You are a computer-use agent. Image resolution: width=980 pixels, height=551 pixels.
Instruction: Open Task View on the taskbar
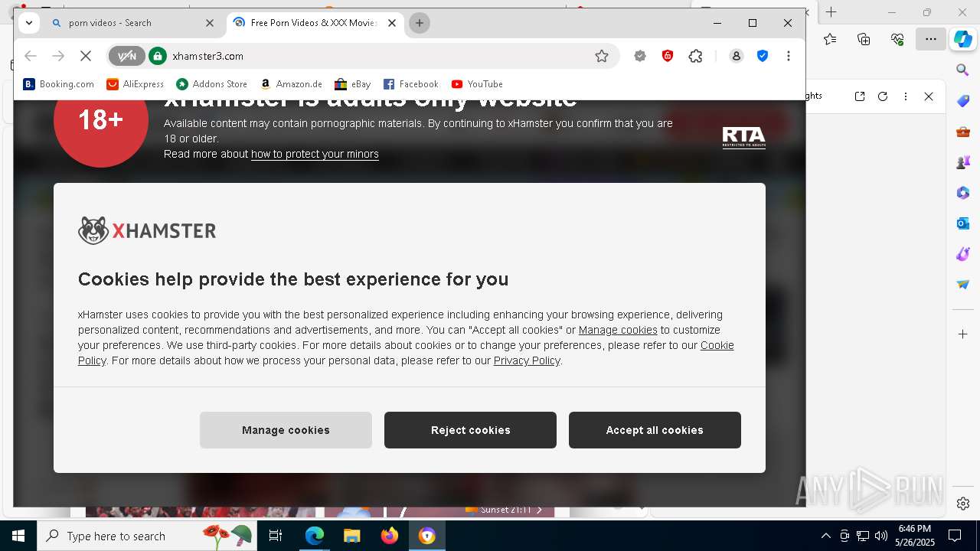tap(276, 536)
